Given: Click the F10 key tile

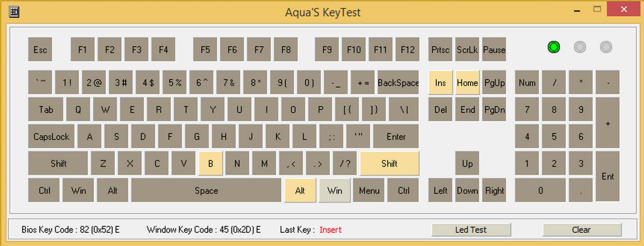Looking at the screenshot, I should click(354, 49).
